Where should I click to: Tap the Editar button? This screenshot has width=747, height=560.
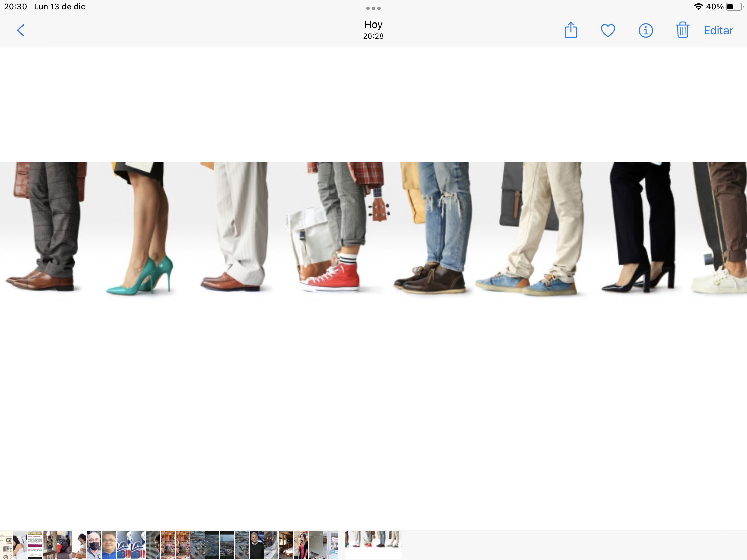coord(718,30)
